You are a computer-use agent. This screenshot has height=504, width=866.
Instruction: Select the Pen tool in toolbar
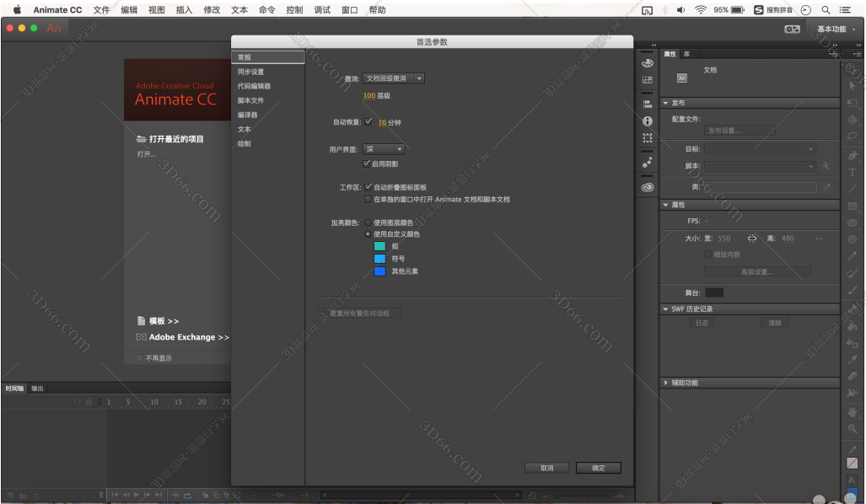853,155
